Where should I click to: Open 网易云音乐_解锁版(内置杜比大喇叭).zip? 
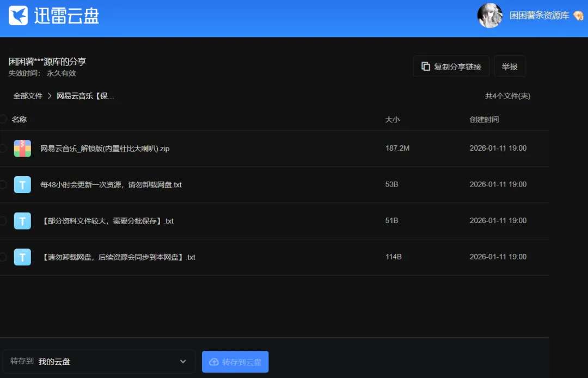tap(105, 148)
